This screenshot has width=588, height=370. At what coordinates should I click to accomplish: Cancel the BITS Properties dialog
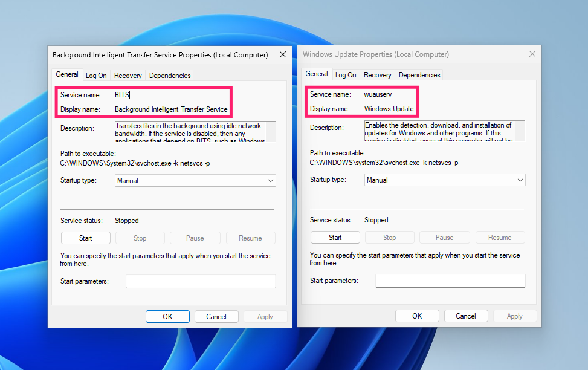[216, 317]
